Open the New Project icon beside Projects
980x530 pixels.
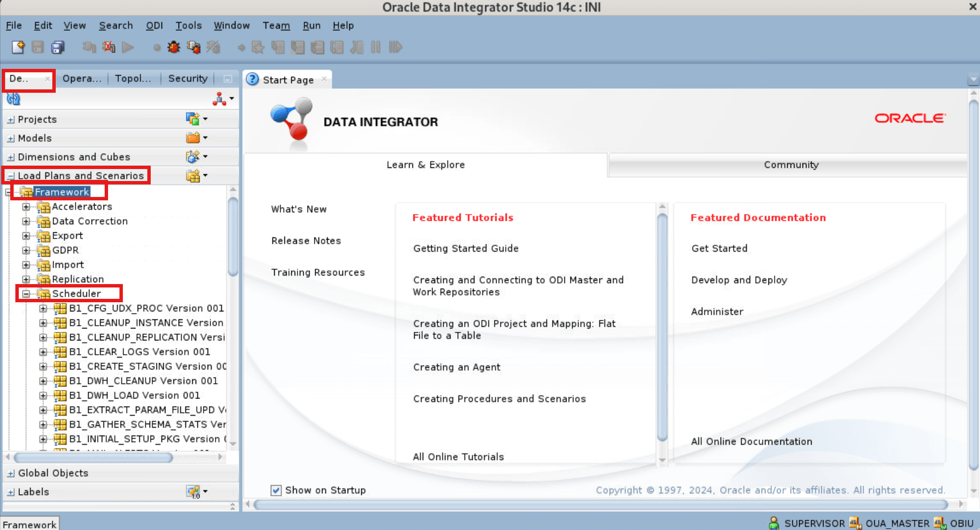(192, 119)
